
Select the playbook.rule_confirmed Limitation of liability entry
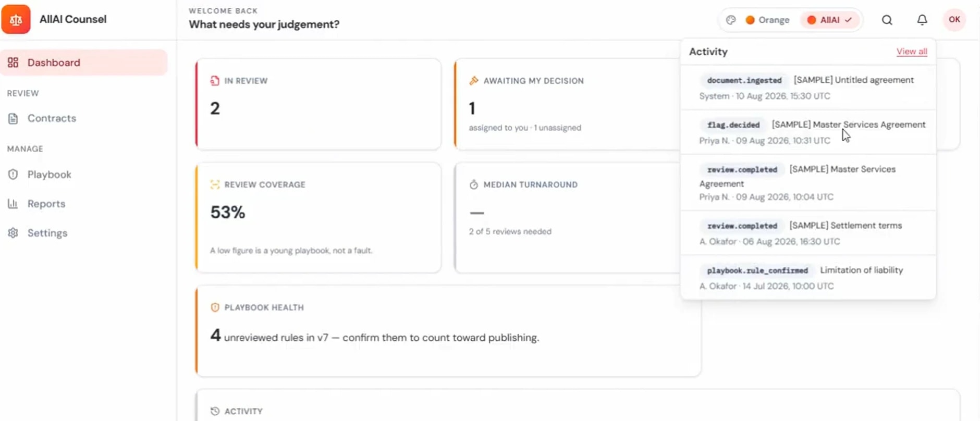808,278
